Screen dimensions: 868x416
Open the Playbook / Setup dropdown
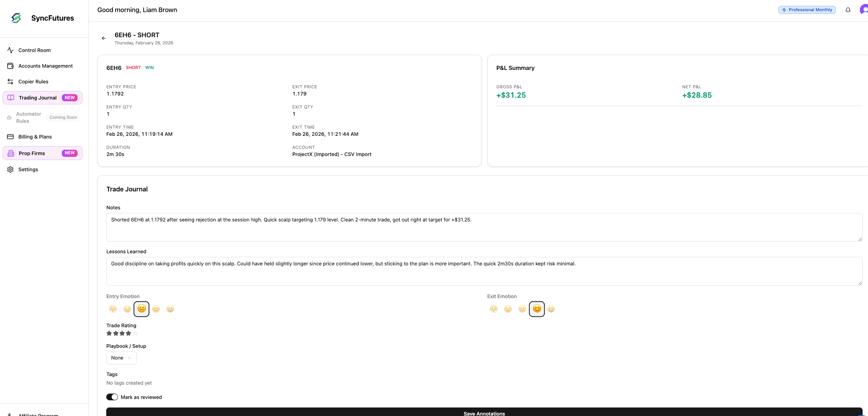click(x=121, y=358)
